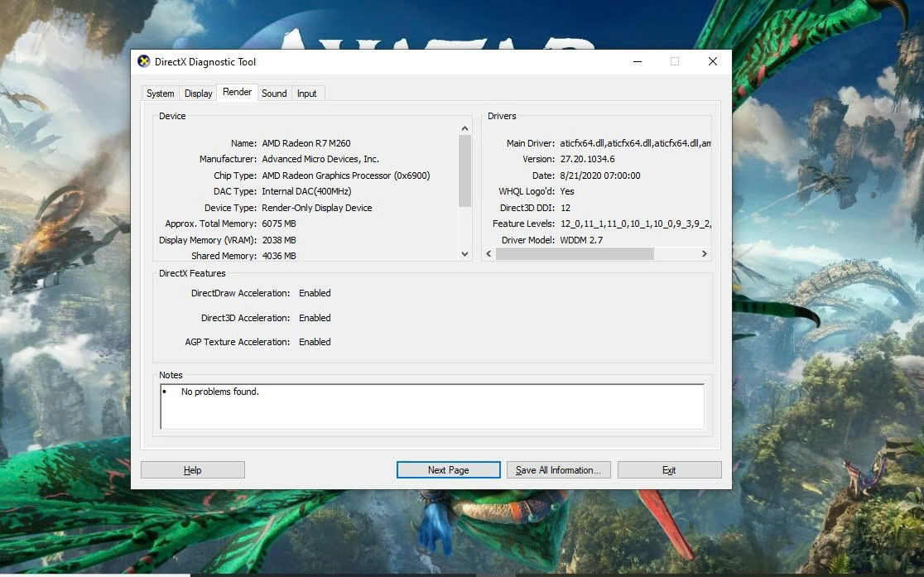The height and width of the screenshot is (577, 924).
Task: Click the DirectX Diagnostic Tool title text
Action: [x=205, y=62]
